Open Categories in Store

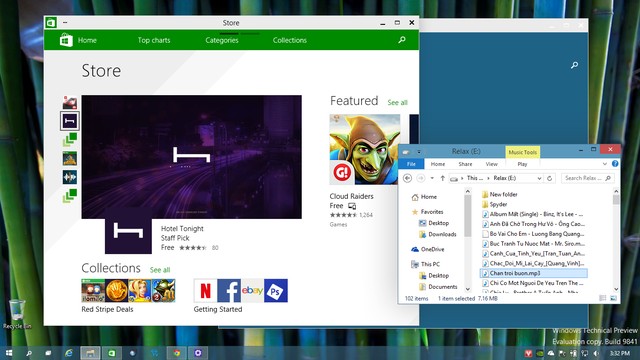click(x=222, y=40)
